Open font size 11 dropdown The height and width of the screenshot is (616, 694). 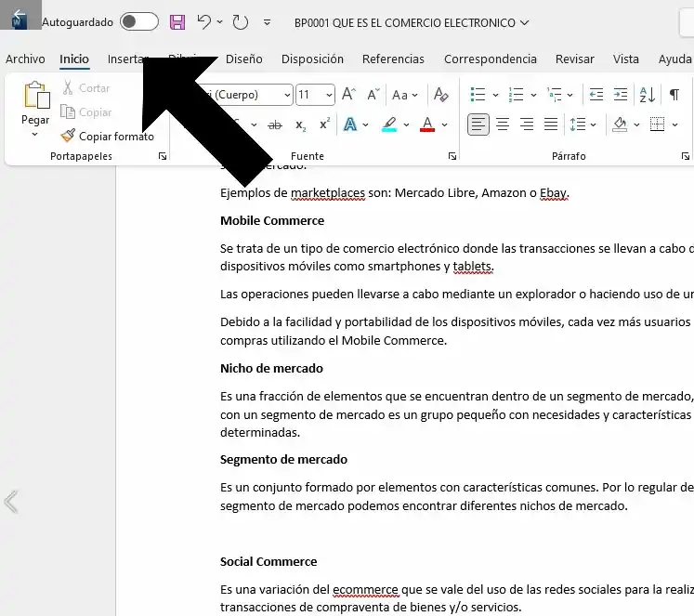pos(329,95)
